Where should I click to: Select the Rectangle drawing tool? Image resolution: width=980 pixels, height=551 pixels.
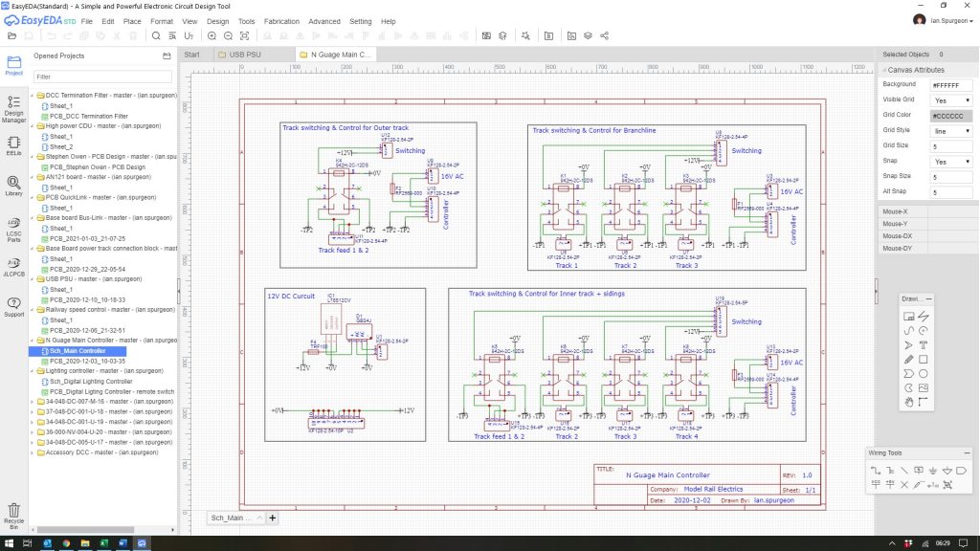[x=924, y=360]
